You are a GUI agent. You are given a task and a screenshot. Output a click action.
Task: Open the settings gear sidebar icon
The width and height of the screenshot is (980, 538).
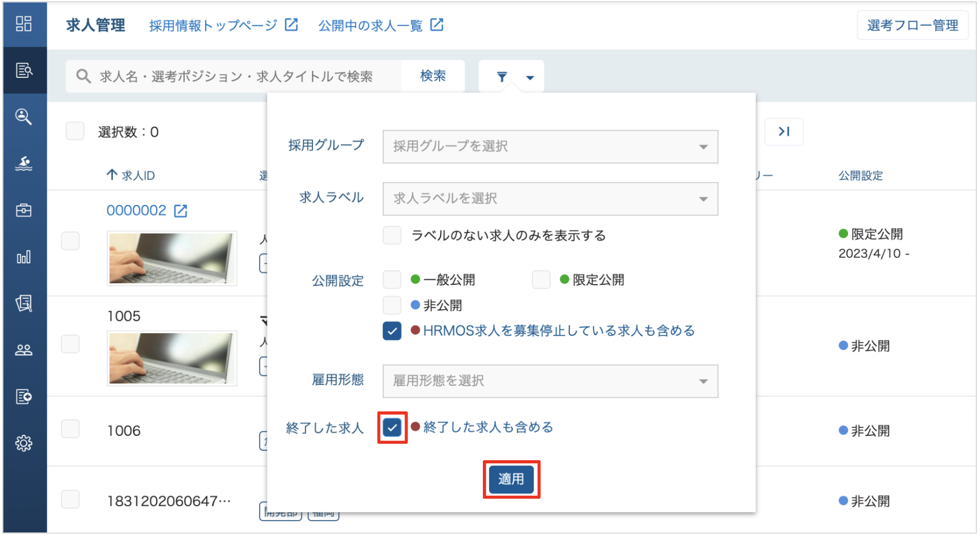[24, 443]
